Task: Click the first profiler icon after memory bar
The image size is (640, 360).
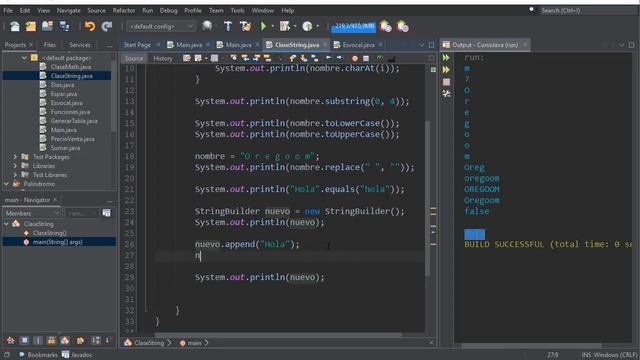Action: pos(385,27)
